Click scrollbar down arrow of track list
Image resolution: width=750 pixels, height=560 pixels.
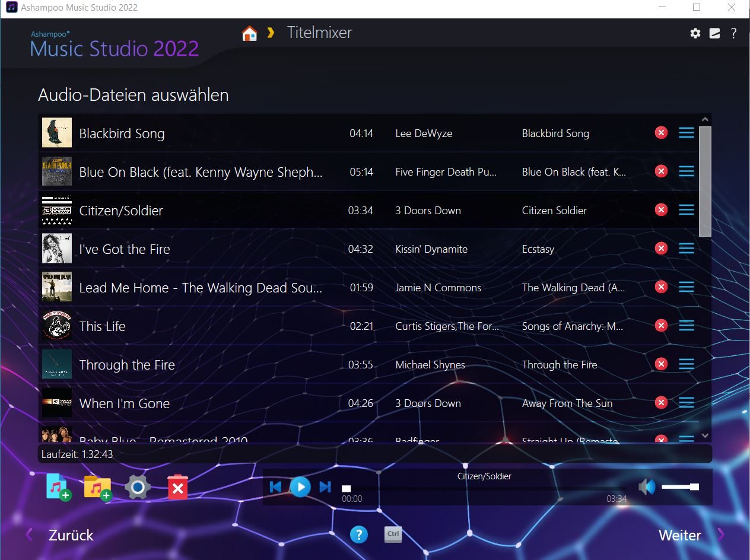tap(705, 435)
